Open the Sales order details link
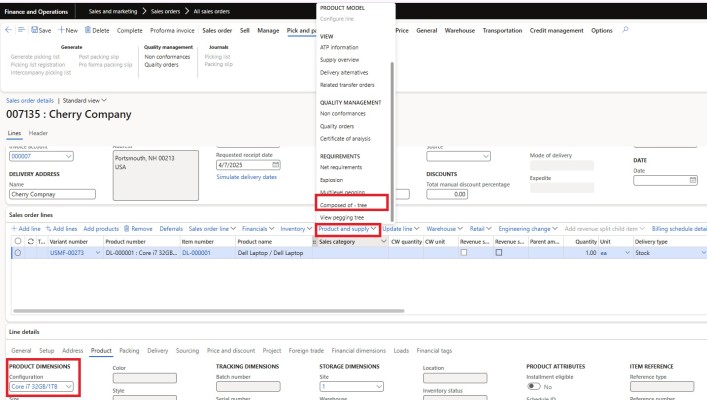 click(31, 101)
